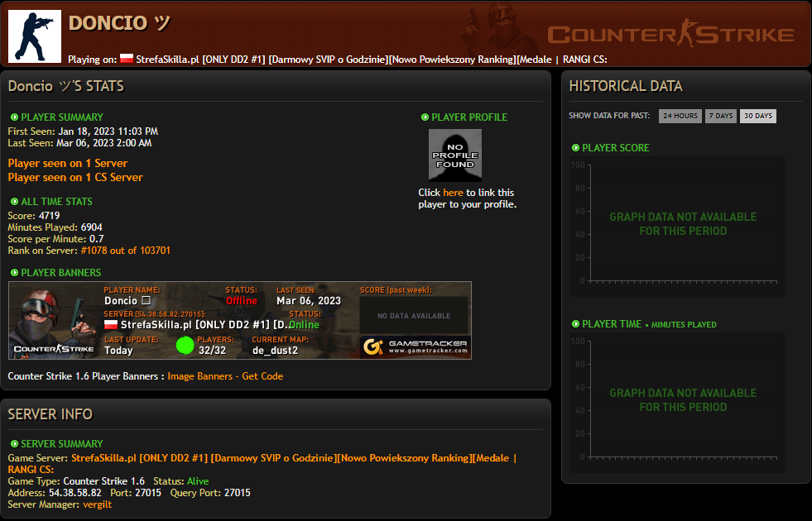Viewport: 812px width, 521px height.
Task: Click the 'NO DATA AVAILABLE' score box in the banner
Action: (x=414, y=316)
